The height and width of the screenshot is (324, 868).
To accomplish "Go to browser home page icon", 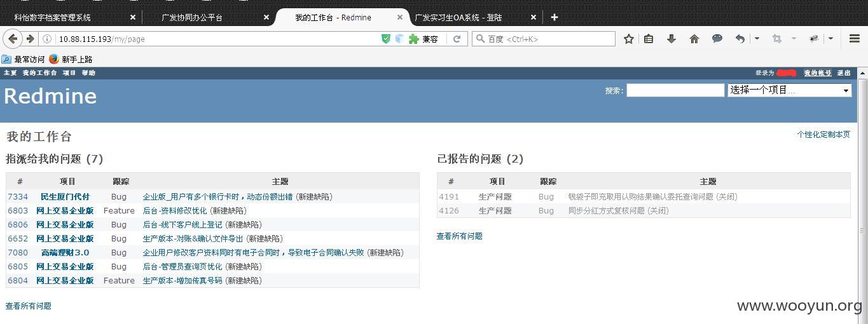I will click(x=694, y=39).
